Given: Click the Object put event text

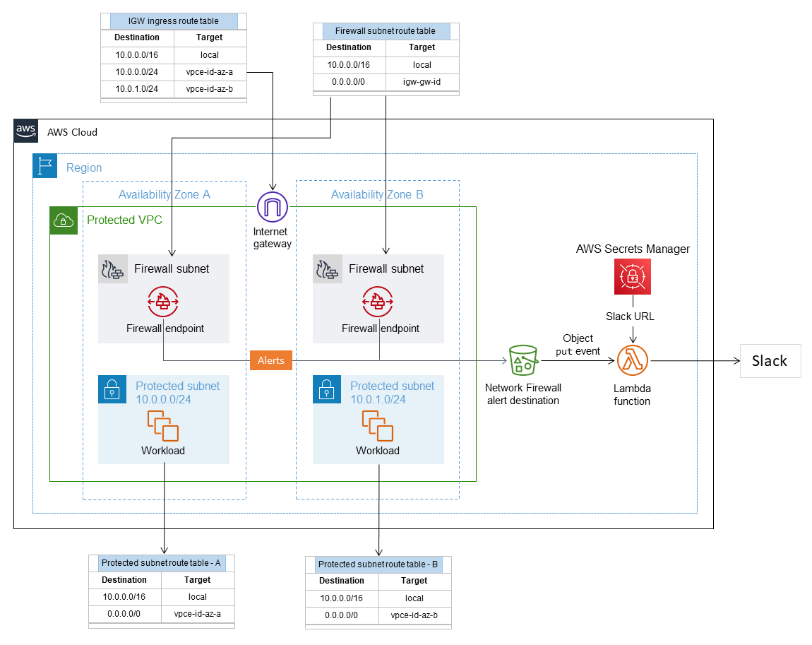Looking at the screenshot, I should click(x=578, y=345).
